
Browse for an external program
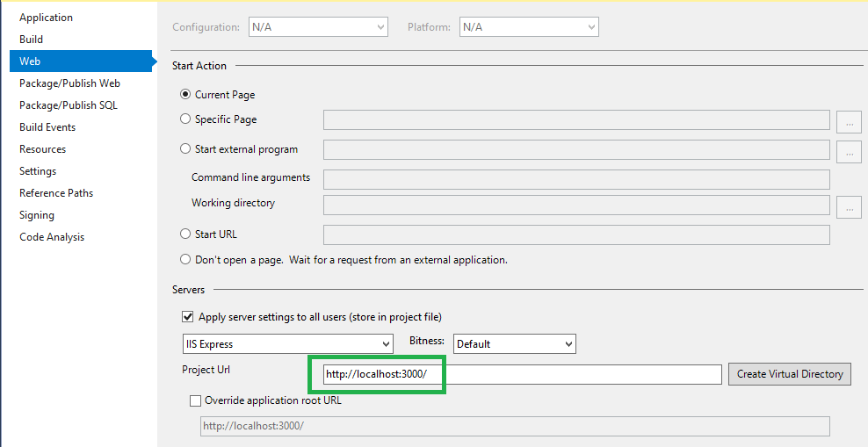tap(850, 152)
